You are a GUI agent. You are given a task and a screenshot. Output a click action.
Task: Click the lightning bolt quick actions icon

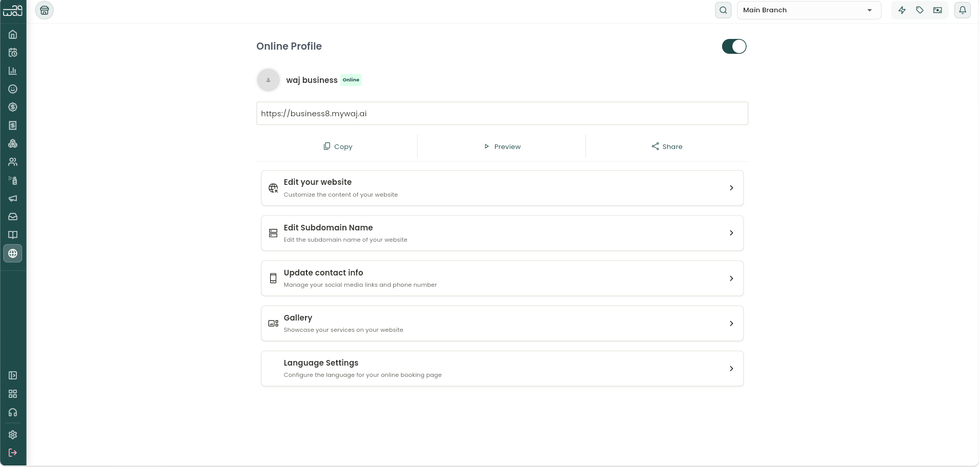[x=902, y=10]
